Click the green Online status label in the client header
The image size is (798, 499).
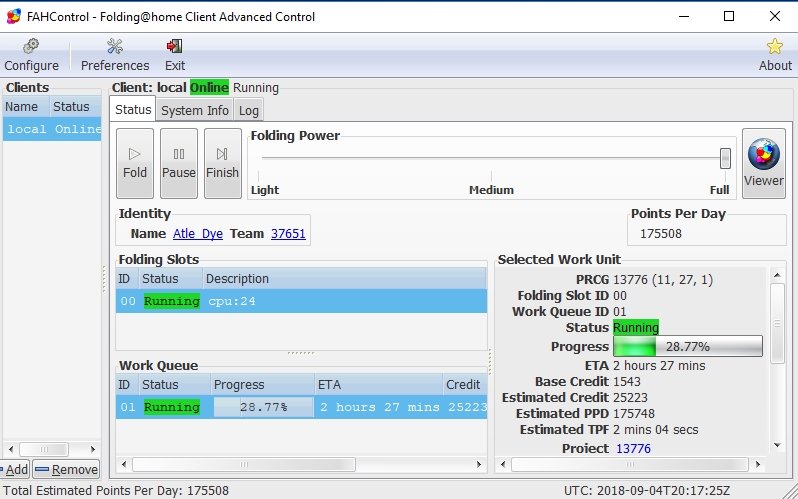[209, 88]
